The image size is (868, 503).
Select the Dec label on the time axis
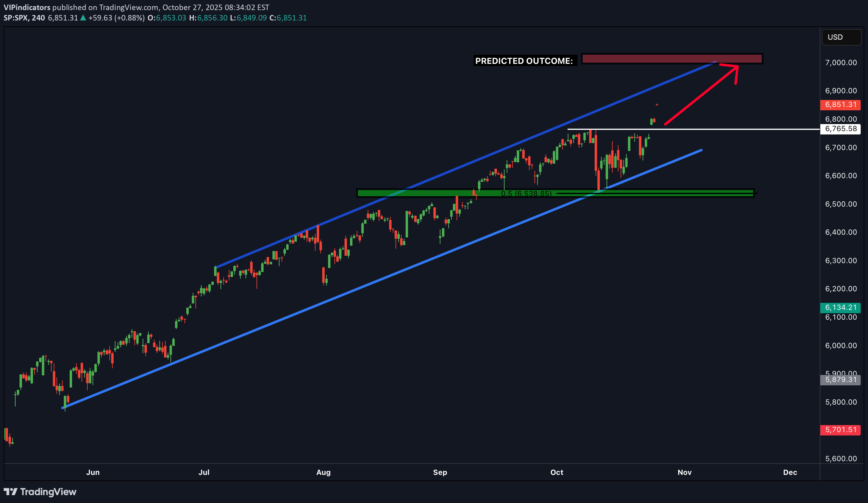point(790,472)
